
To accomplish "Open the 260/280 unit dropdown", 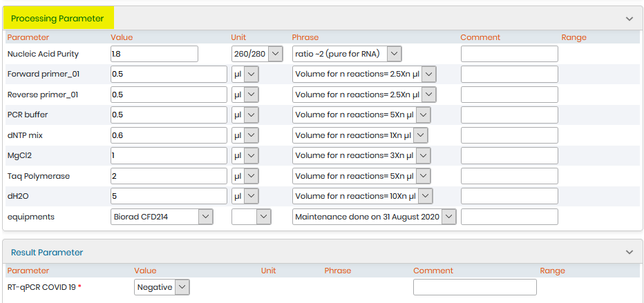I will pos(257,54).
